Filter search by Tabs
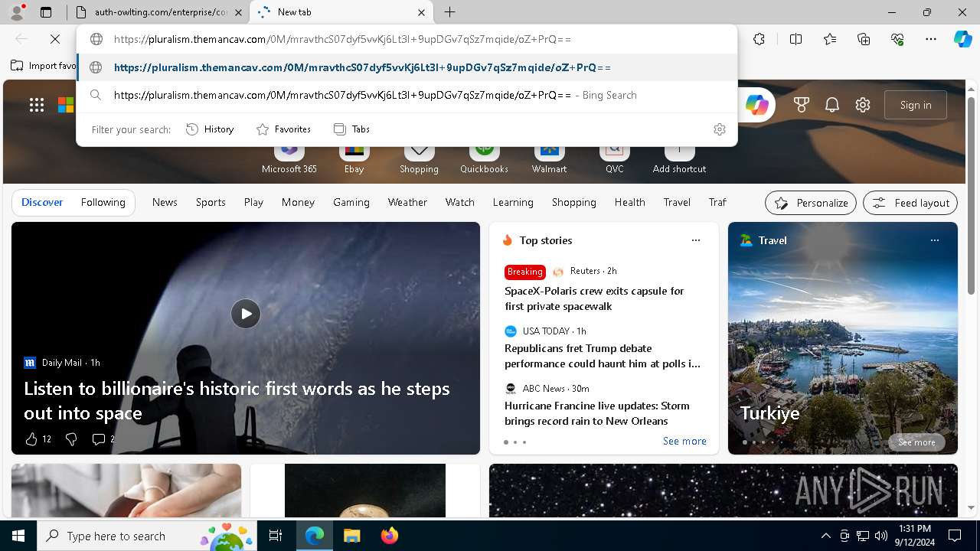The width and height of the screenshot is (980, 551). [x=351, y=129]
